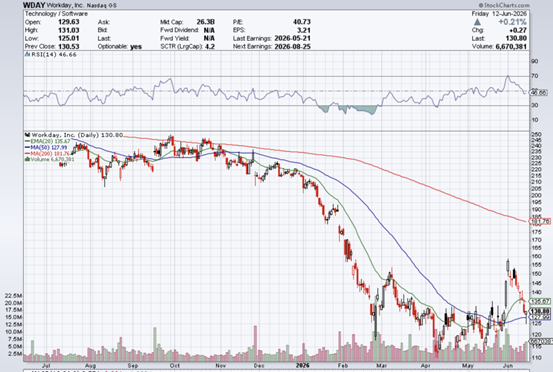553x372 pixels.
Task: Click the up-arrow change indicator icon
Action: 477,22
